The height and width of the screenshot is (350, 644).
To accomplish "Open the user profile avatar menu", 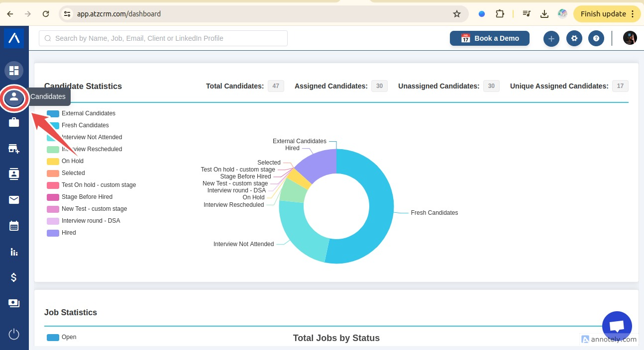I will tap(630, 38).
